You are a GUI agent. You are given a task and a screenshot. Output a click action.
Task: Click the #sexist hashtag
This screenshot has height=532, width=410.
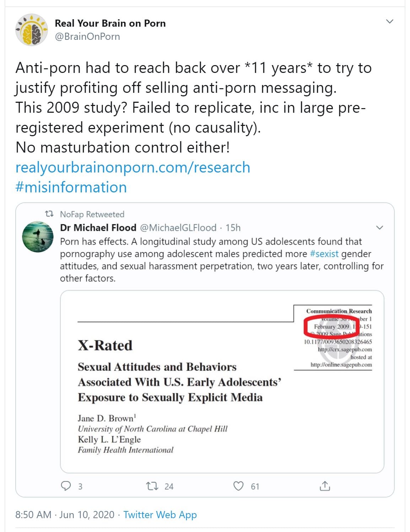pyautogui.click(x=324, y=254)
